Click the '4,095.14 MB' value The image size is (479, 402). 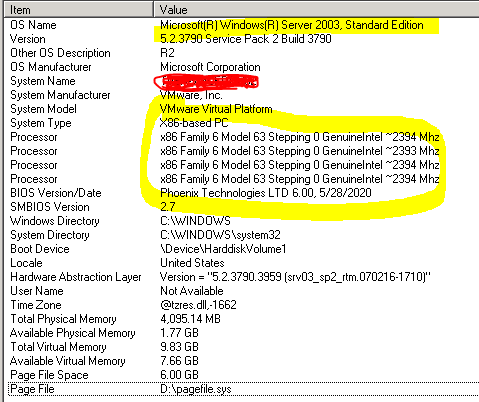pos(190,319)
